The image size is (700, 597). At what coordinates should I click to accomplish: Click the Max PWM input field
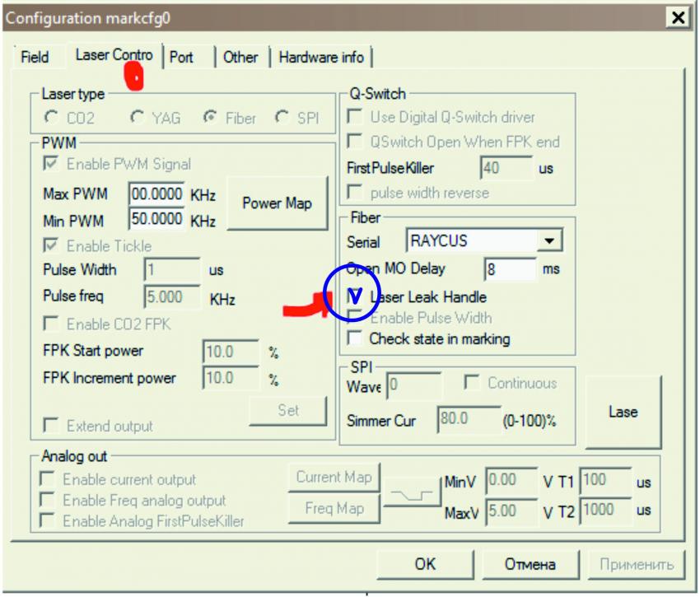pyautogui.click(x=156, y=196)
